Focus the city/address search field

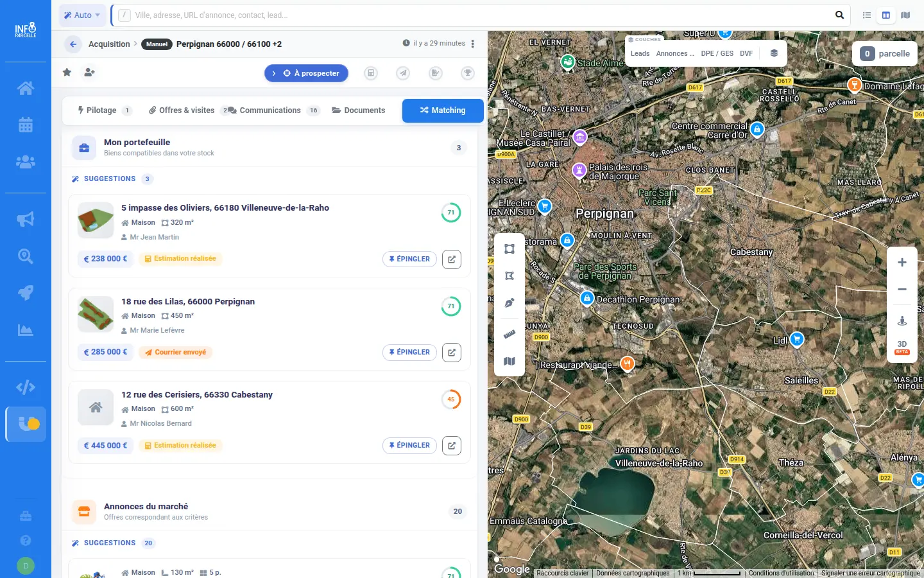tap(481, 15)
